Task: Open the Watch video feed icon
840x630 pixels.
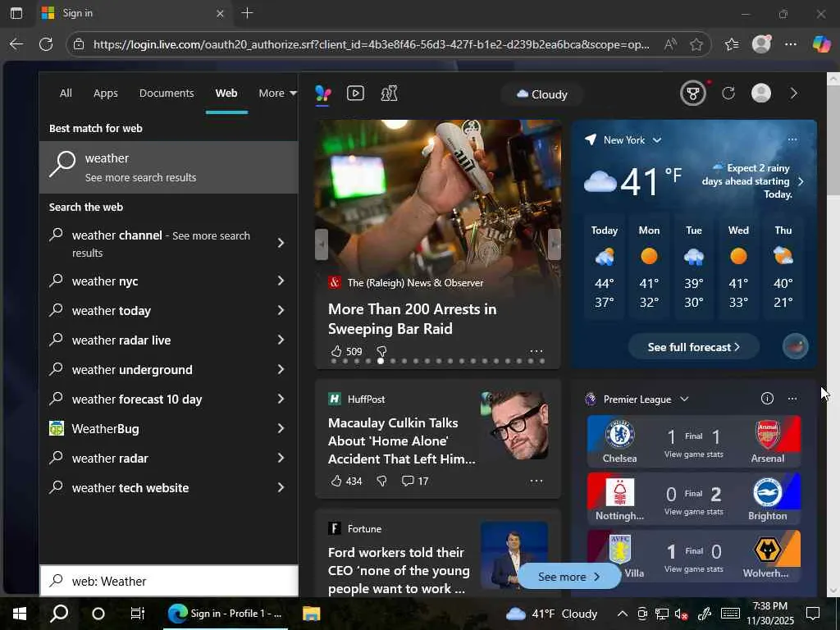Action: 355,94
